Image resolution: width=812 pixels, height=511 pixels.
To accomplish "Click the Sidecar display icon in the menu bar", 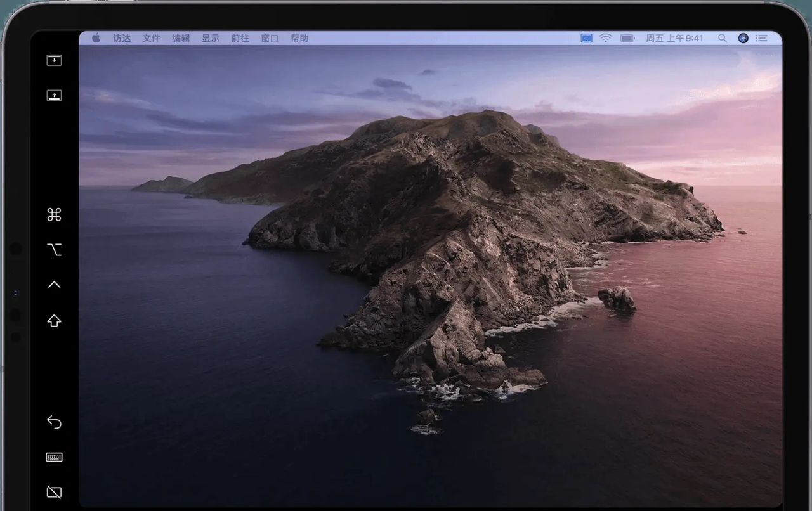I will click(x=587, y=38).
